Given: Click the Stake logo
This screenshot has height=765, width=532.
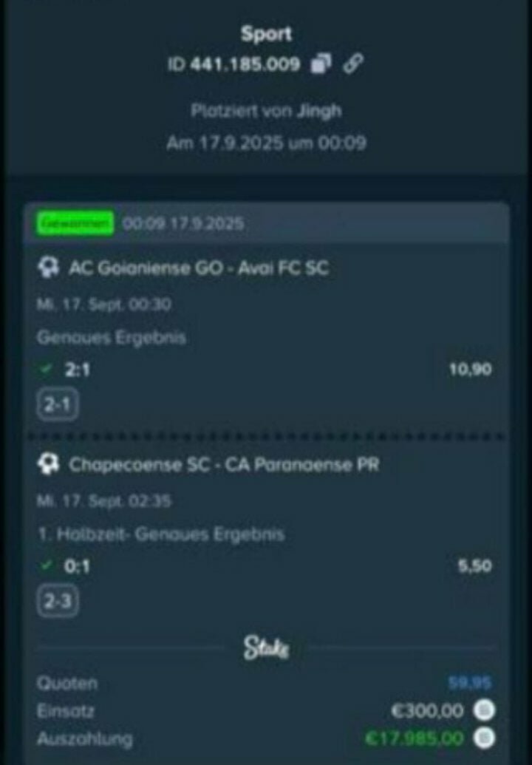Looking at the screenshot, I should (266, 648).
